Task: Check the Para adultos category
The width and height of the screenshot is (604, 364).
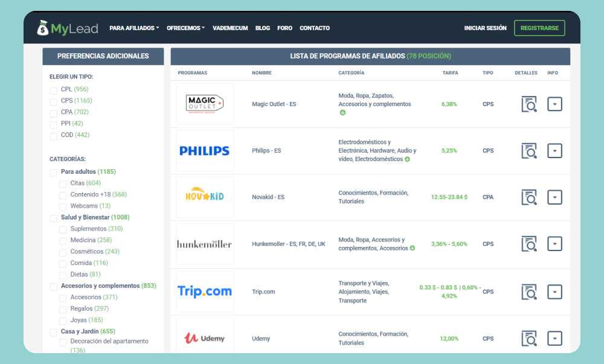Action: click(54, 173)
